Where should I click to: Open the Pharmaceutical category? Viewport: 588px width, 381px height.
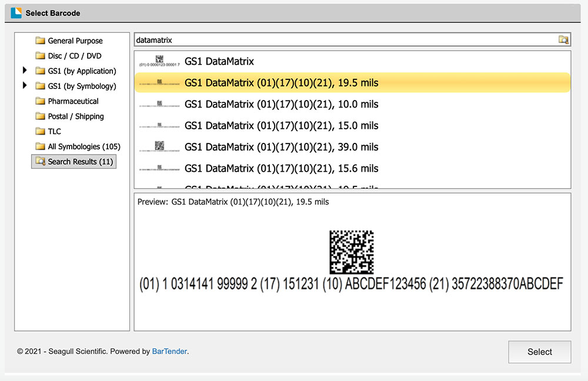[73, 101]
